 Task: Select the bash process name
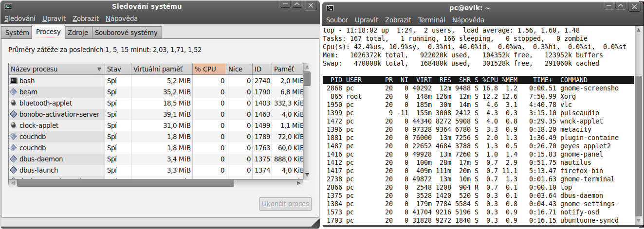pos(27,81)
